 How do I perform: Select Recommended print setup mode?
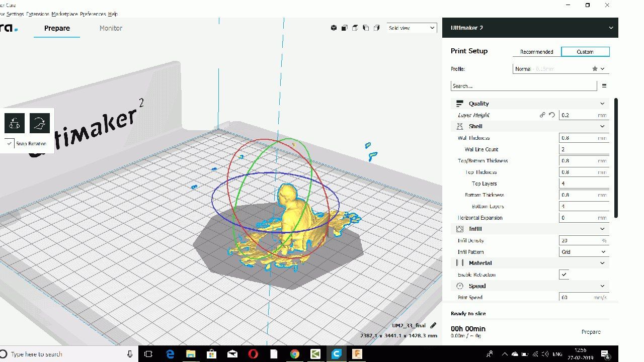[536, 52]
